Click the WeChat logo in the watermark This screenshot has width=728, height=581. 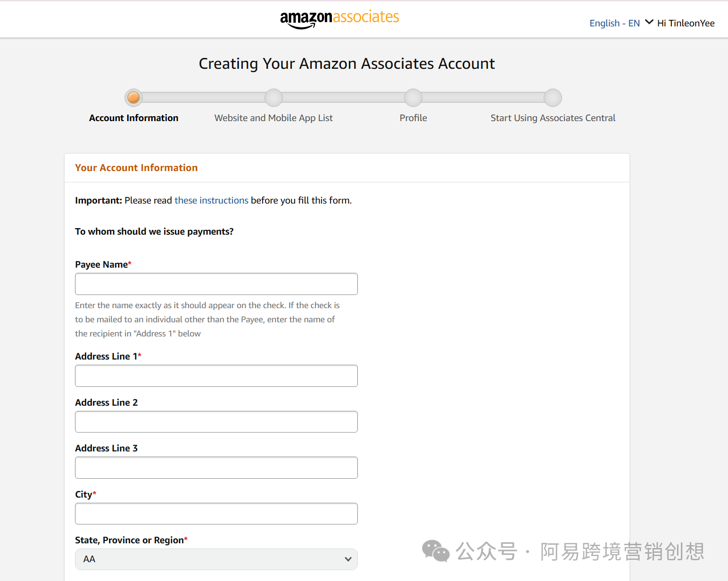click(x=435, y=551)
